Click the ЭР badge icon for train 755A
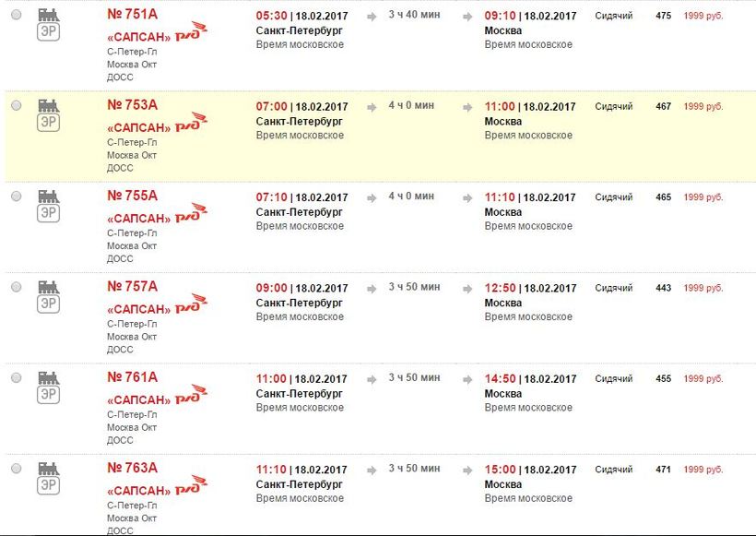 48,213
